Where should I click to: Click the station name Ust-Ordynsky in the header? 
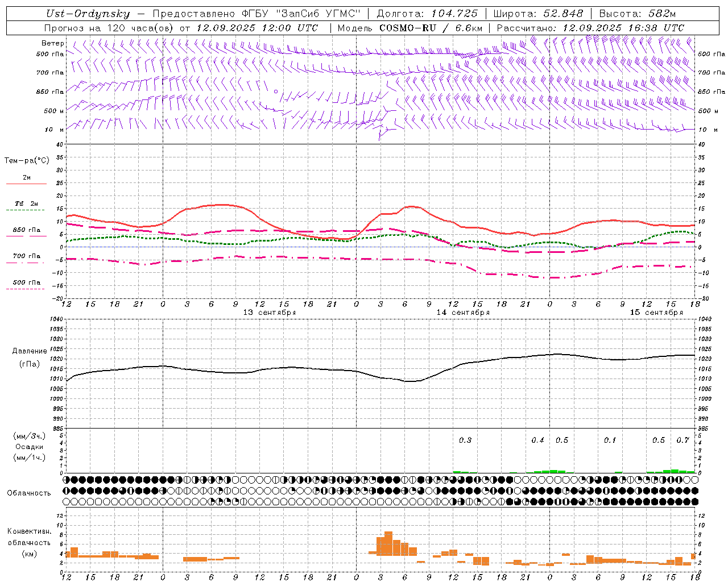click(x=87, y=14)
